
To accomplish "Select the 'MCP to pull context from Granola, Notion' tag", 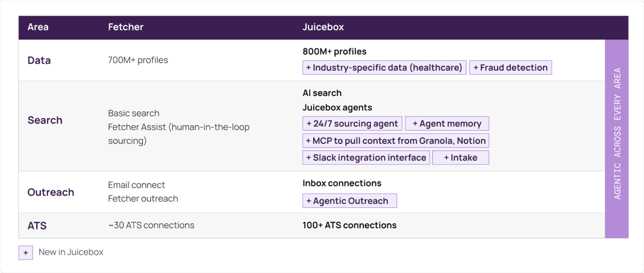I will click(396, 140).
